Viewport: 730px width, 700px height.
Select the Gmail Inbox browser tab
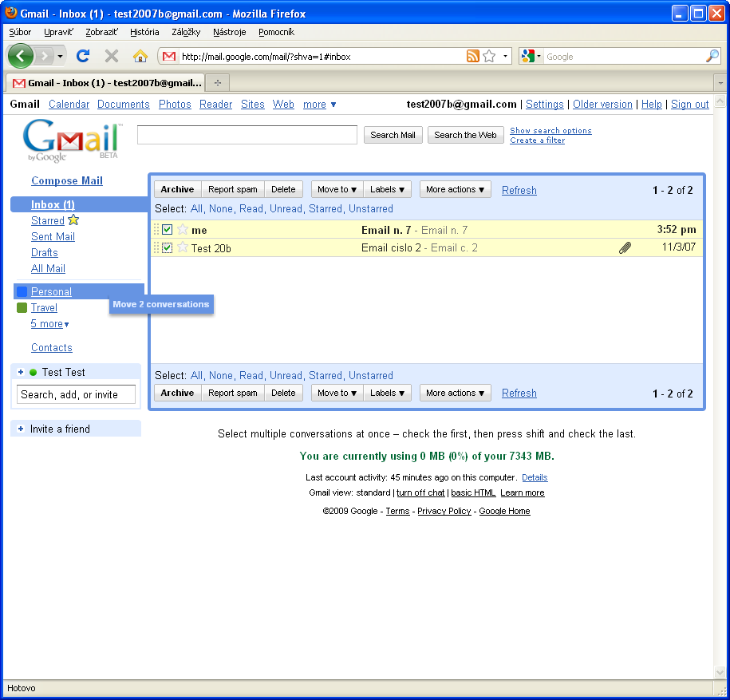click(105, 82)
